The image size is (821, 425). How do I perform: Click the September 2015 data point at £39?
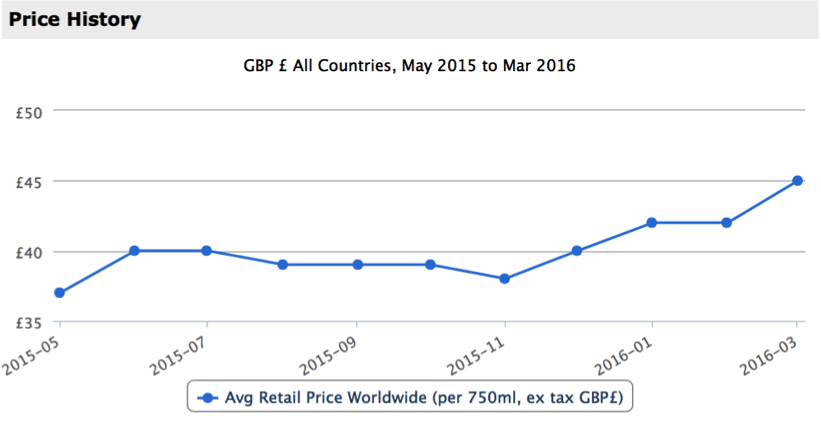[357, 265]
